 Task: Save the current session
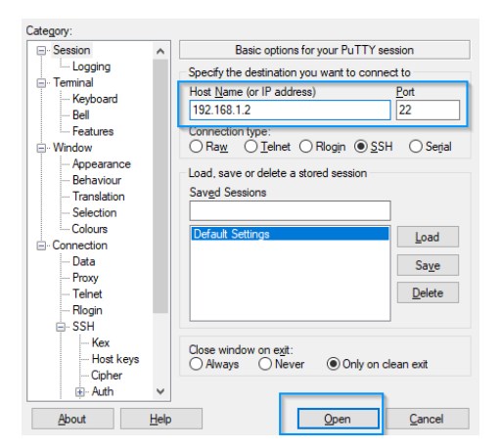tap(428, 265)
